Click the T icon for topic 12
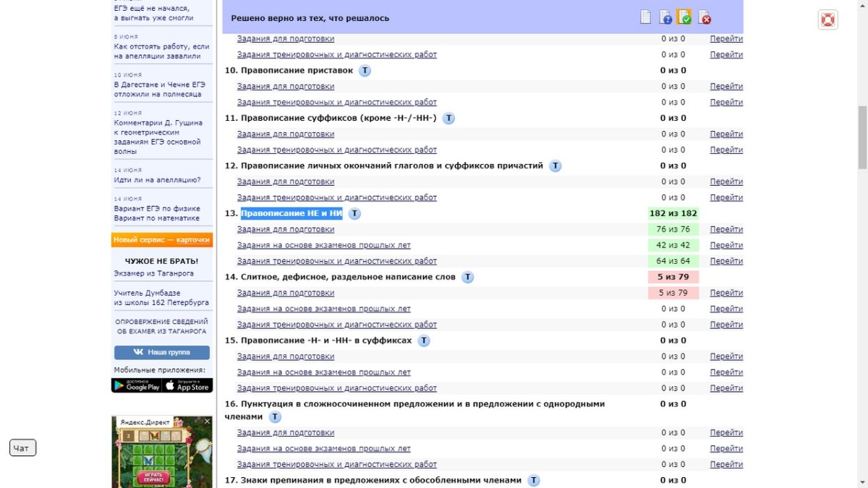 [x=556, y=166]
